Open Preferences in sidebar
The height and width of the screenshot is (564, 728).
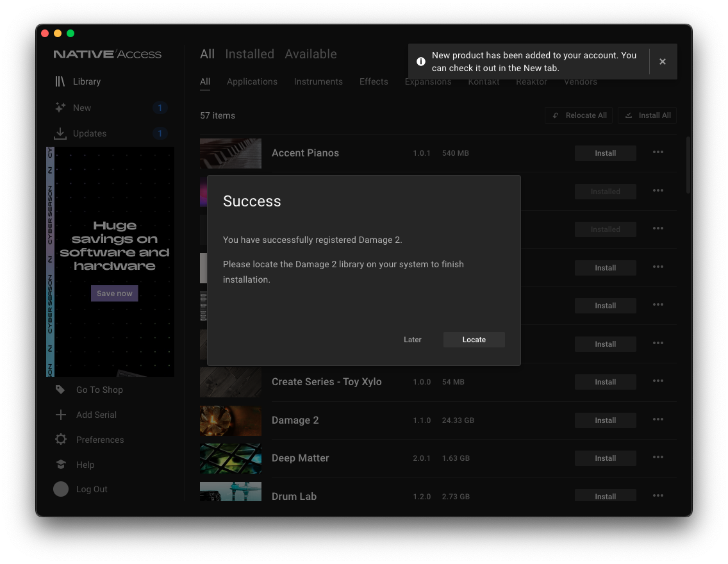click(100, 440)
